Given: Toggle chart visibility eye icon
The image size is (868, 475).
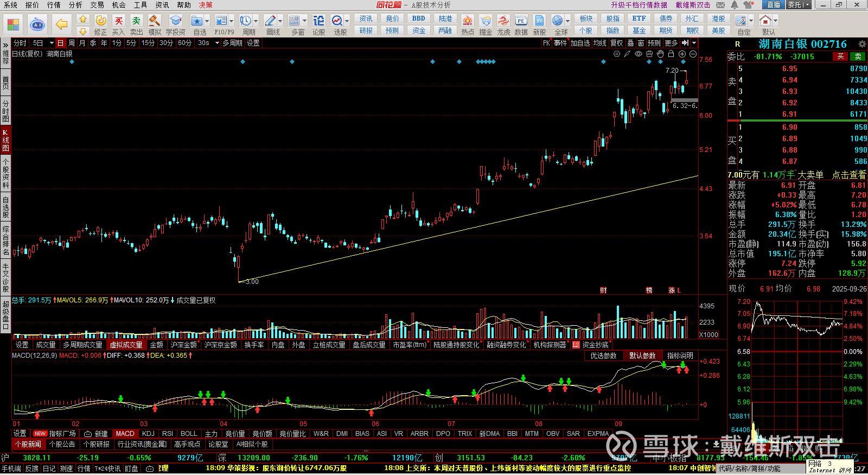Looking at the screenshot, I should [639, 54].
